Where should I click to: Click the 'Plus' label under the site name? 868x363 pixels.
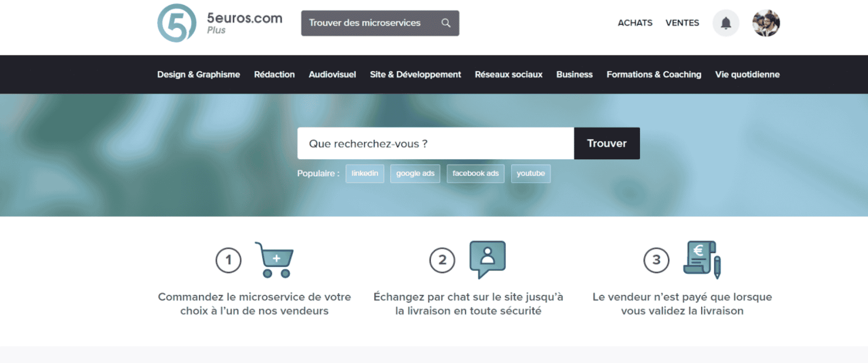[216, 30]
